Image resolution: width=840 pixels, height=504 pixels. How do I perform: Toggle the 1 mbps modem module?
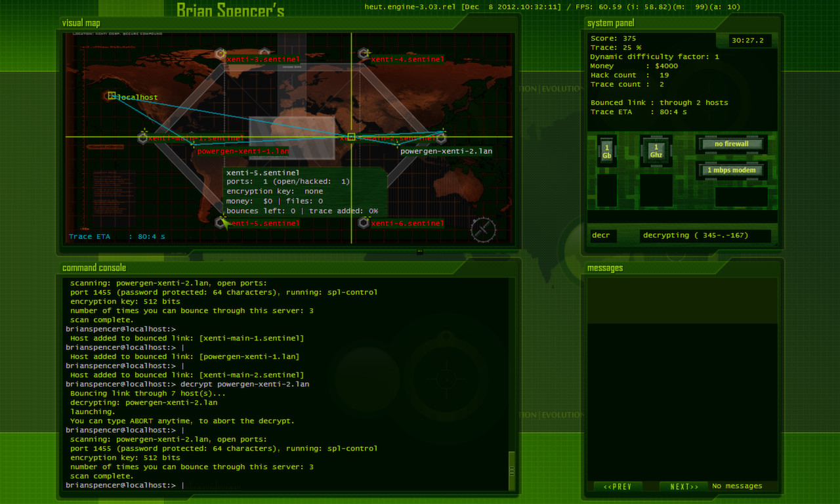point(731,170)
